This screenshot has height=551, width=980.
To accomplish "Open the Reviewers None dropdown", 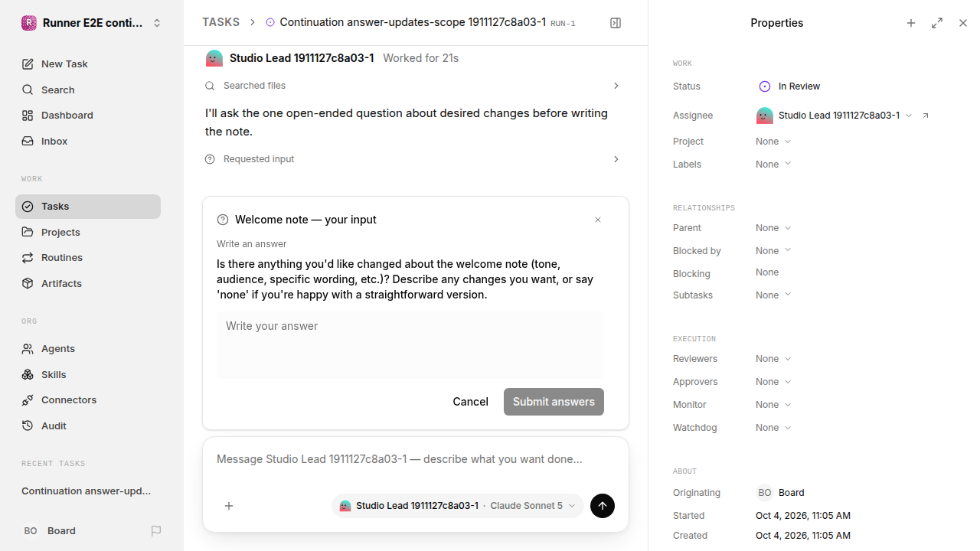I will click(773, 359).
